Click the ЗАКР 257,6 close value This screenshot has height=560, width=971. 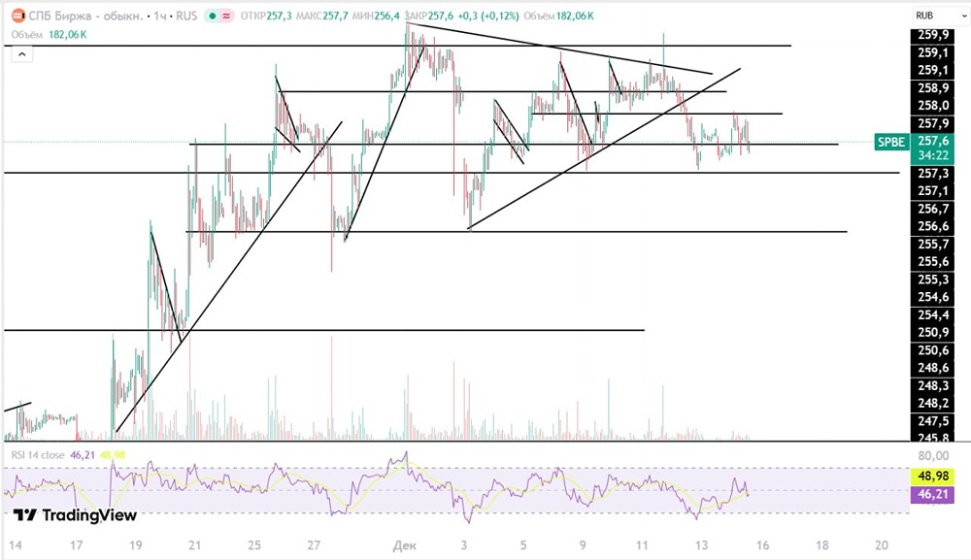(429, 16)
